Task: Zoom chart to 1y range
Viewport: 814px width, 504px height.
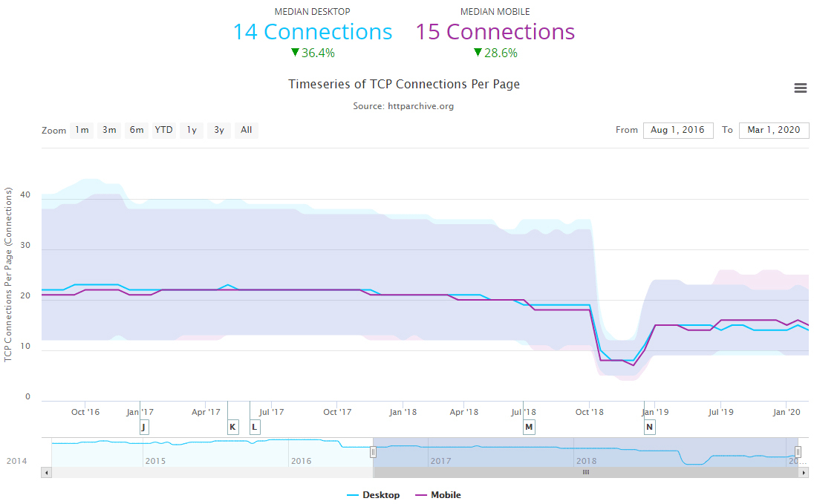Action: (x=192, y=131)
